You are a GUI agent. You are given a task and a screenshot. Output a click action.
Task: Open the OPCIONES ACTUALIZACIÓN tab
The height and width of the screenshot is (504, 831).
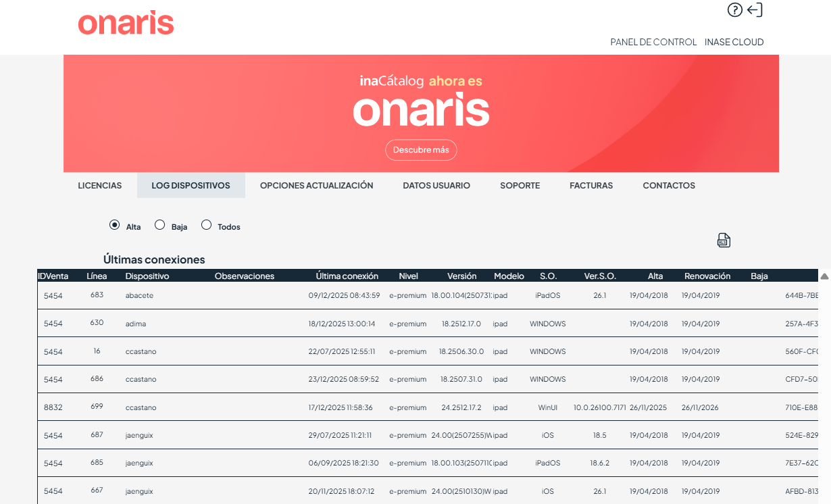click(316, 185)
